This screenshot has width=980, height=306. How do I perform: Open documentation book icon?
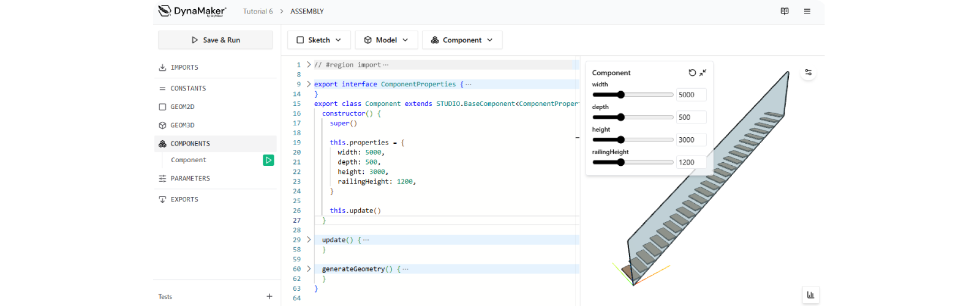click(x=785, y=12)
